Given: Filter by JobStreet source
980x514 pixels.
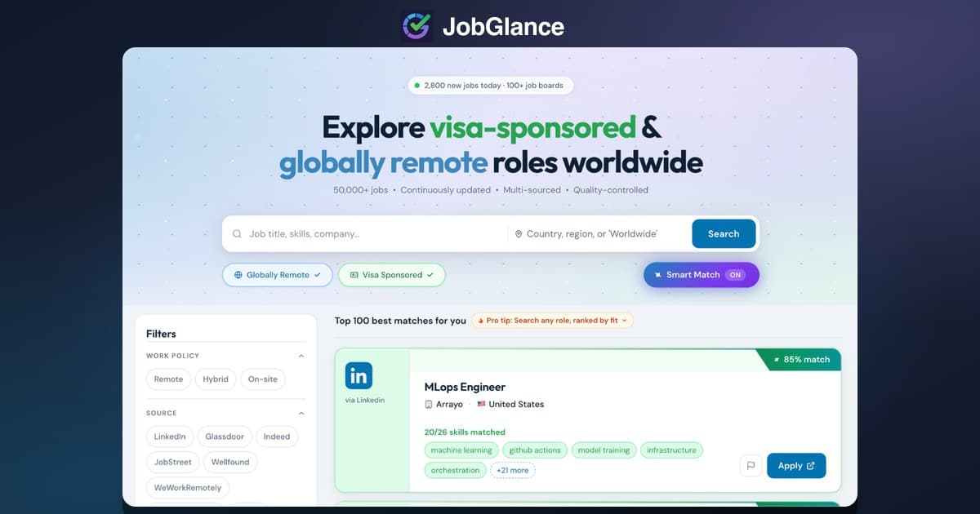Looking at the screenshot, I should tap(172, 462).
